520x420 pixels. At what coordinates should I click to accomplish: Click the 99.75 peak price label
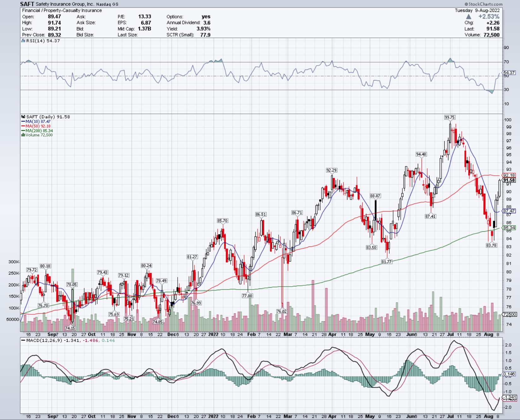(x=450, y=117)
